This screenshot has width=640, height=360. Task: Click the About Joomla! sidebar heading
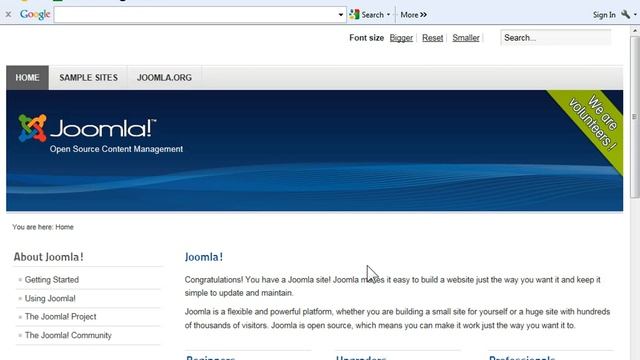(48, 257)
